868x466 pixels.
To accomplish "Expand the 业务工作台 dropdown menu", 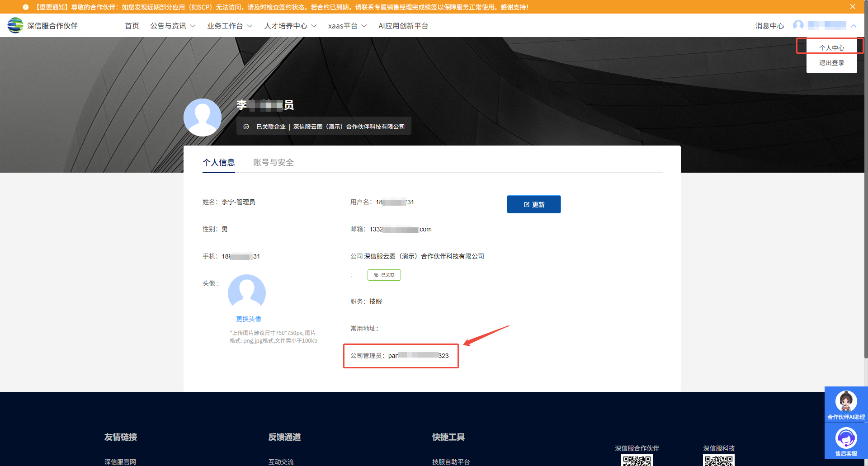I will [230, 26].
